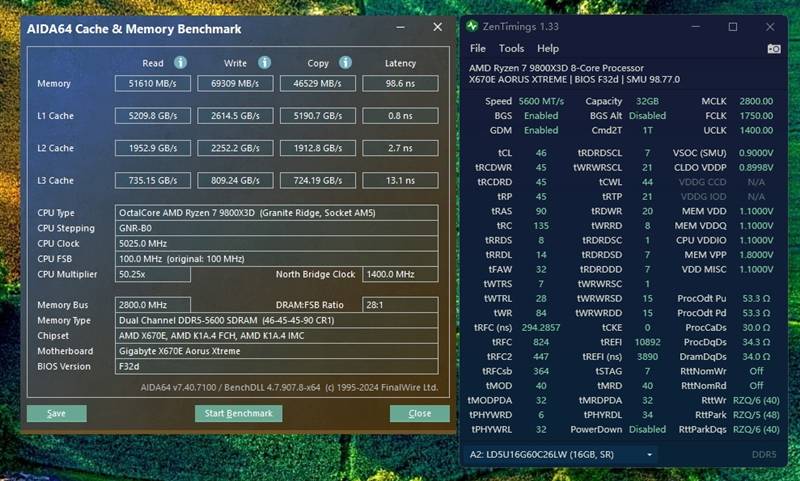
Task: Close the ZenTimings window
Action: (x=770, y=27)
